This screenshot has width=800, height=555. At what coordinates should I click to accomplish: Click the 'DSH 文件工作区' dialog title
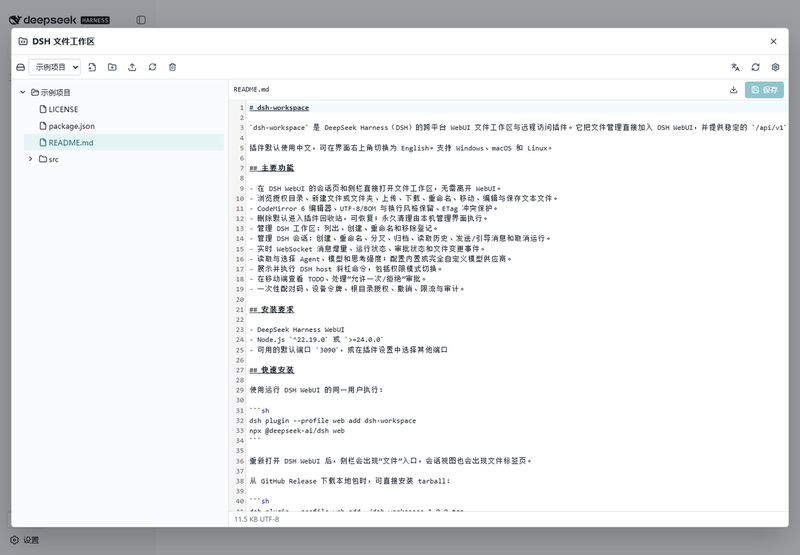coord(63,41)
